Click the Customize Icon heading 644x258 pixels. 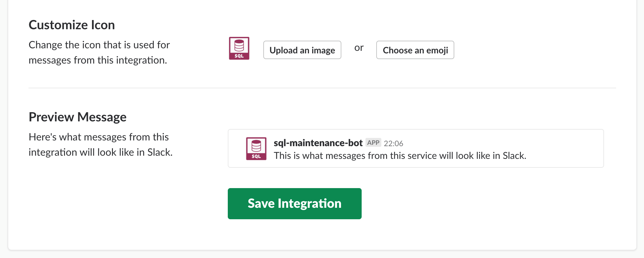point(72,25)
